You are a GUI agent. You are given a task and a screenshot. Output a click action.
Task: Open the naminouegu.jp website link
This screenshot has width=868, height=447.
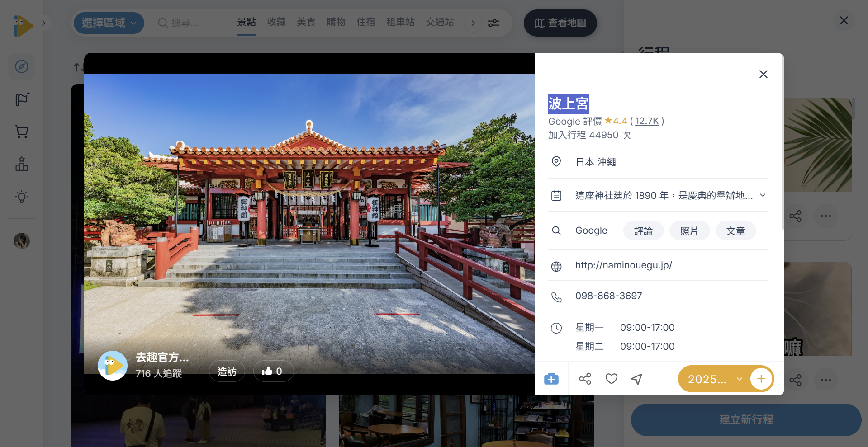(x=624, y=265)
